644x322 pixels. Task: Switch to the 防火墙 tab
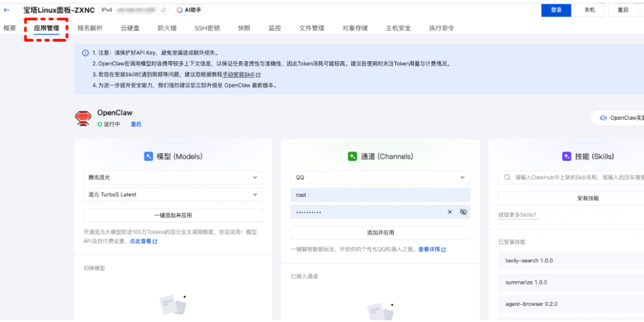(167, 29)
